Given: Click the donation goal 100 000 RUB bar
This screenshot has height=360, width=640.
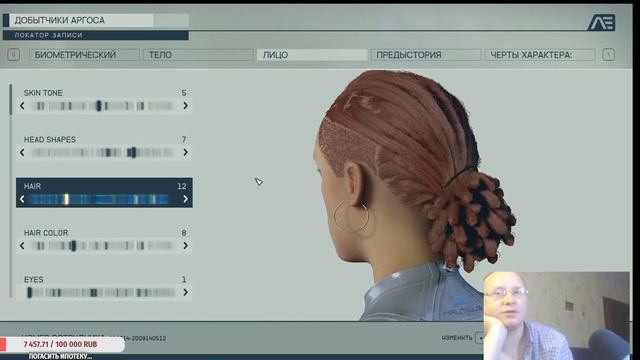Looking at the screenshot, I should pyautogui.click(x=62, y=344).
